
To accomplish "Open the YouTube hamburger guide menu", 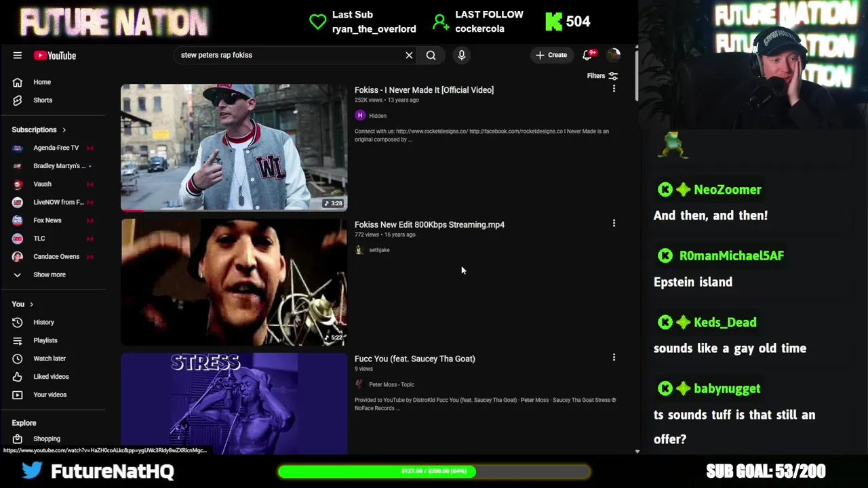I will (x=17, y=56).
